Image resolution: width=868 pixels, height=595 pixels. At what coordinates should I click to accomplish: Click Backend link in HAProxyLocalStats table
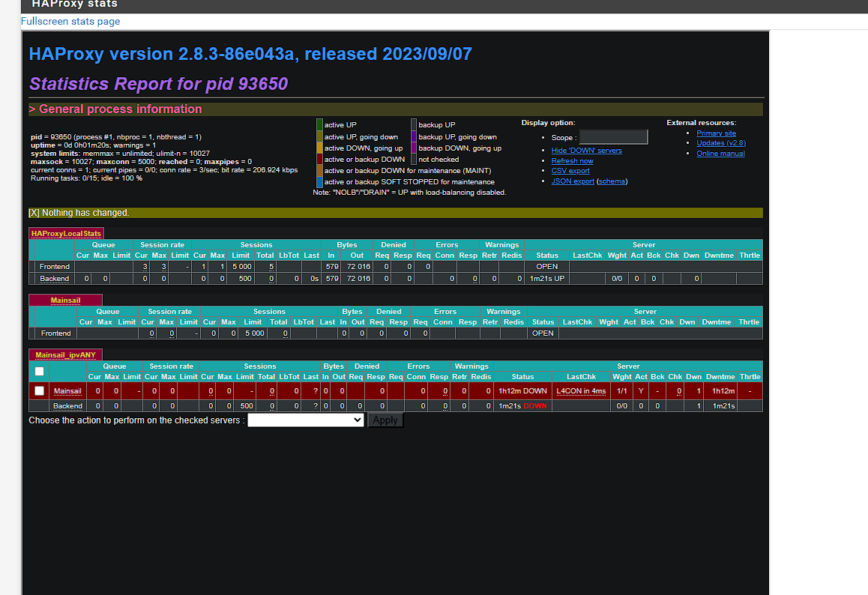(54, 279)
